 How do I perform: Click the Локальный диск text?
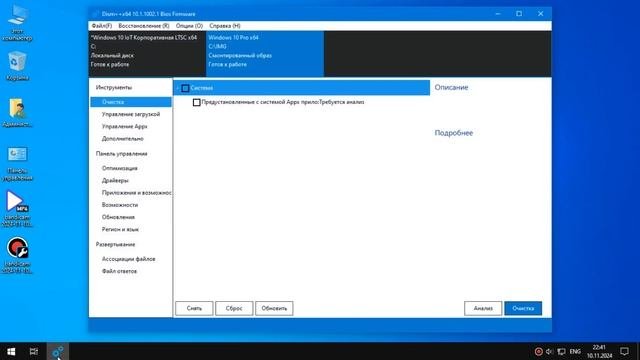tap(112, 56)
